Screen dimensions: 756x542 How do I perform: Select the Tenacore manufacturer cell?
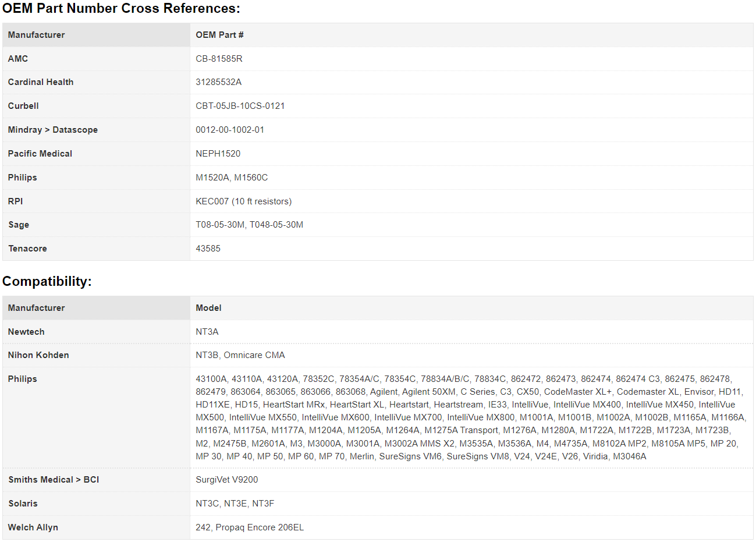pos(96,249)
